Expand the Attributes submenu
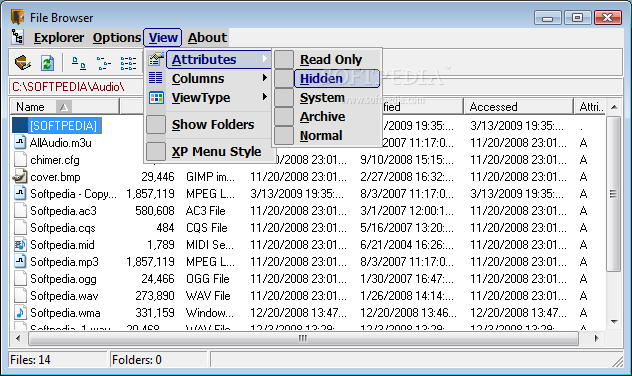The image size is (632, 376). pyautogui.click(x=208, y=60)
